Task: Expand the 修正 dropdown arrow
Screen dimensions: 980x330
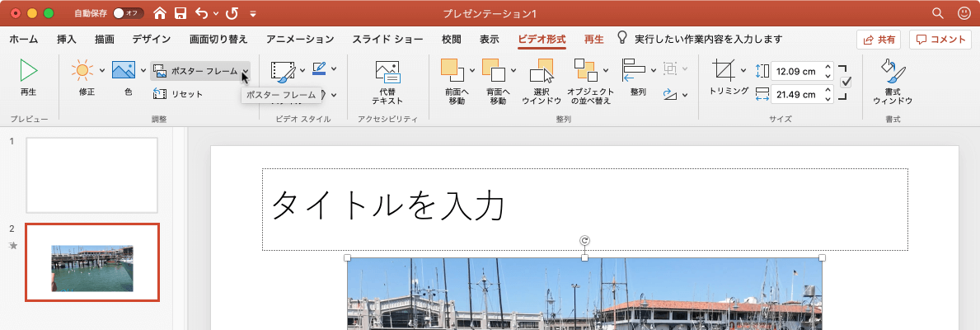Action: click(x=102, y=70)
